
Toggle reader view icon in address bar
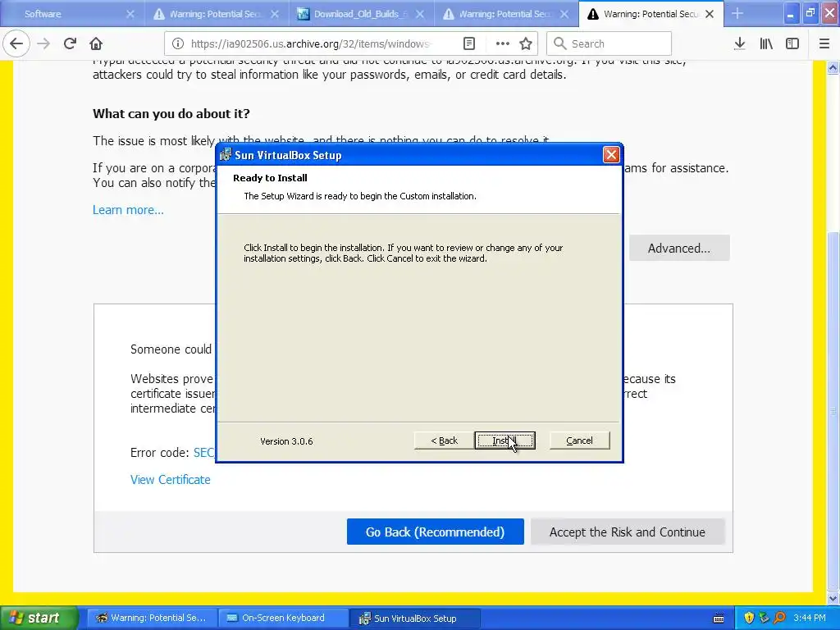click(x=468, y=43)
